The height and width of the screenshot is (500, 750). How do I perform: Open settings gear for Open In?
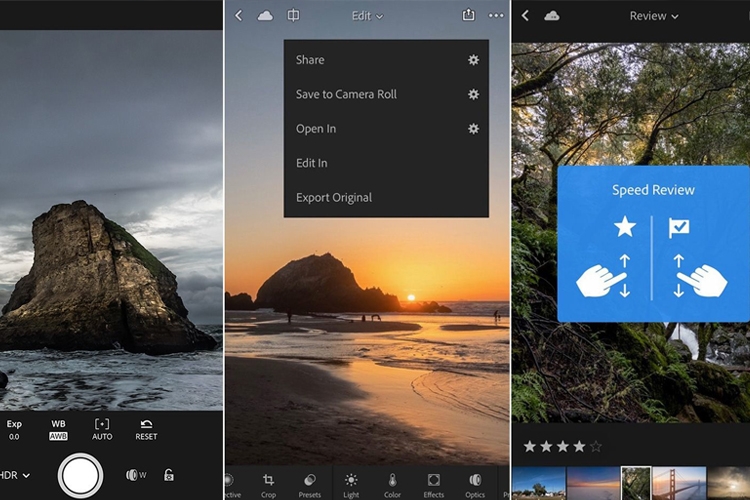coord(473,129)
